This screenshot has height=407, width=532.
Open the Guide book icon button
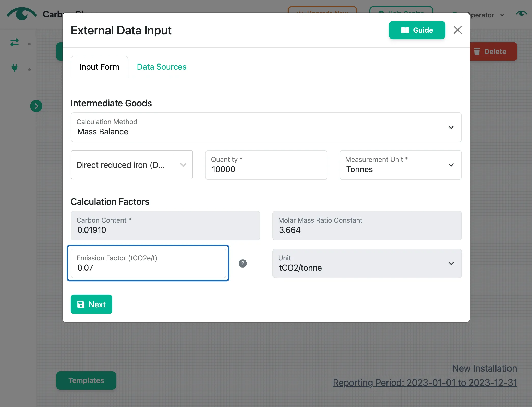click(417, 30)
